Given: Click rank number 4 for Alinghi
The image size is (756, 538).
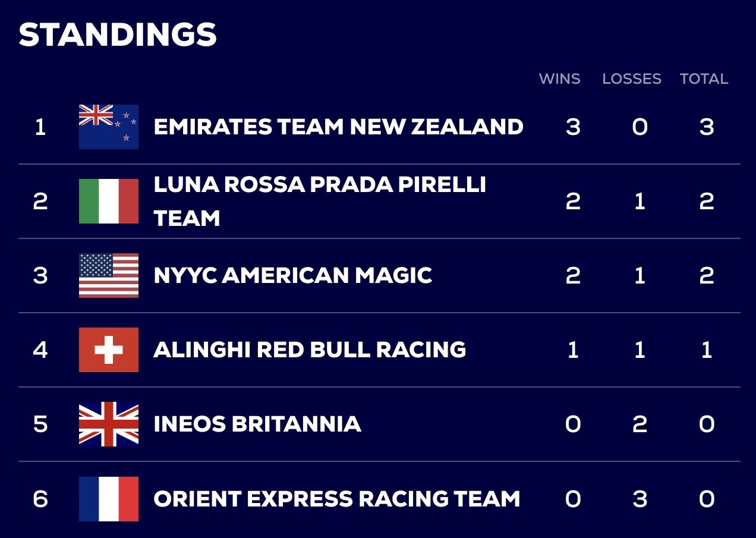Looking at the screenshot, I should coord(40,350).
